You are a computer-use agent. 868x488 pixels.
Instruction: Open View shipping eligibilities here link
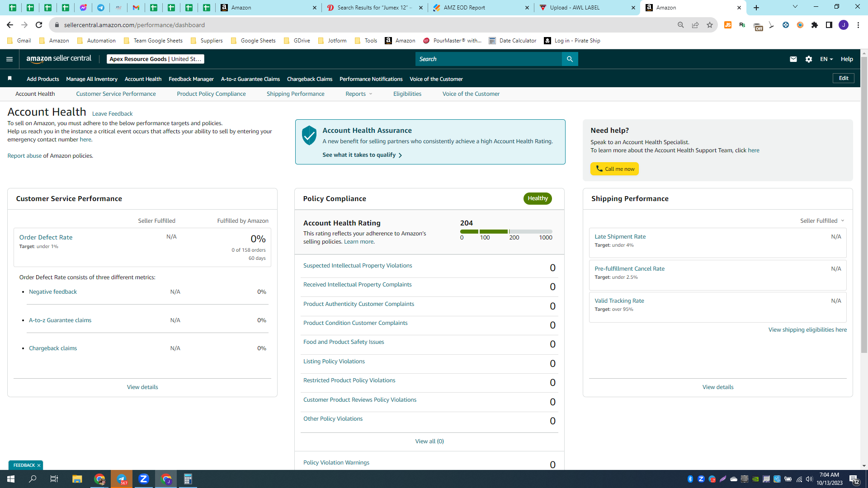click(x=807, y=330)
